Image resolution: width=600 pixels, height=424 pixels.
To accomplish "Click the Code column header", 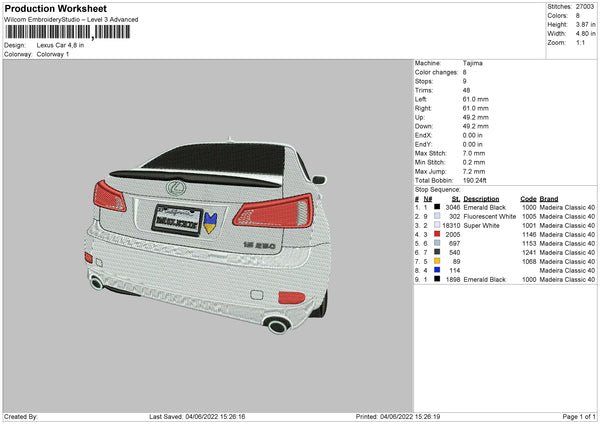I will click(x=528, y=199).
